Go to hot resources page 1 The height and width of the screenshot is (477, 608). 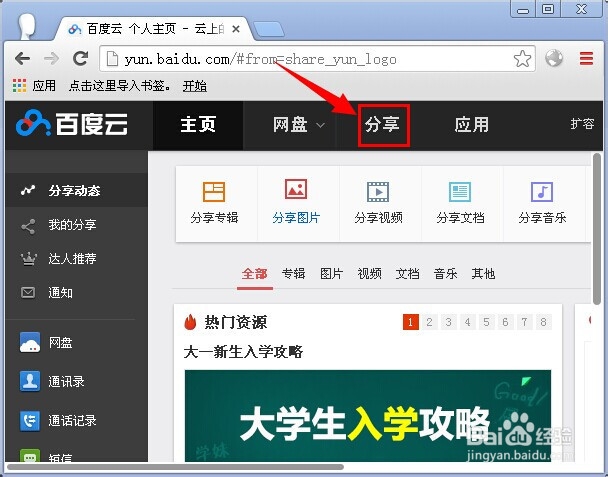(x=411, y=322)
